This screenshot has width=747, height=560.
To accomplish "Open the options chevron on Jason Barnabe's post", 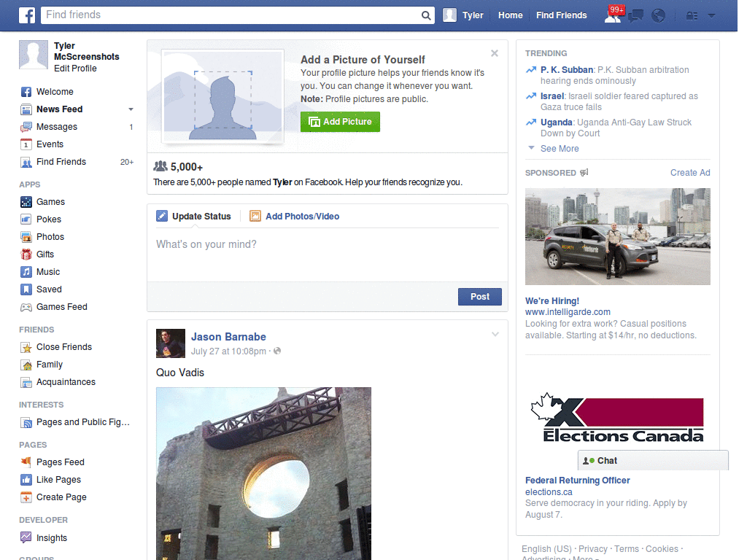I will (495, 333).
